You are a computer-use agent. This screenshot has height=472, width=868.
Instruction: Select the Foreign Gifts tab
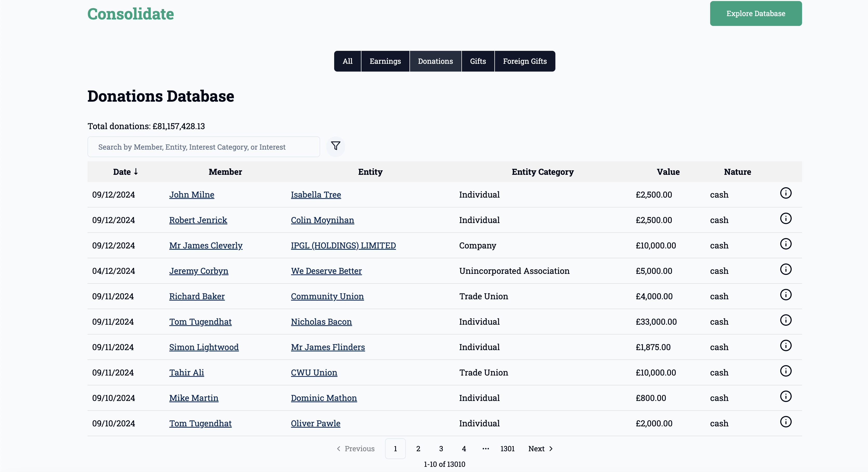click(524, 61)
